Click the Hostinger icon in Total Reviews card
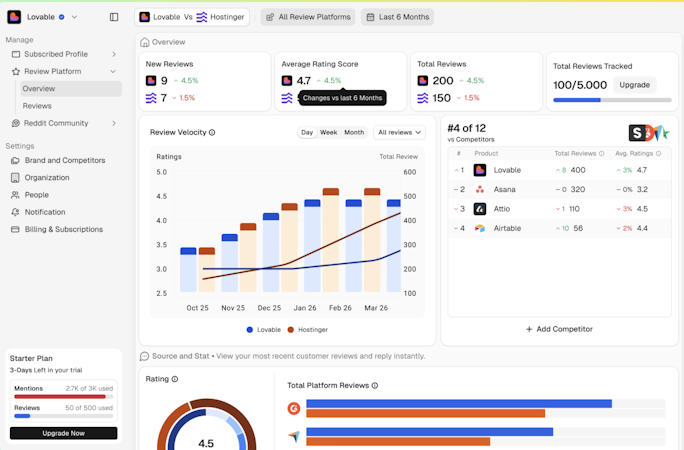This screenshot has height=450, width=684. (x=423, y=98)
